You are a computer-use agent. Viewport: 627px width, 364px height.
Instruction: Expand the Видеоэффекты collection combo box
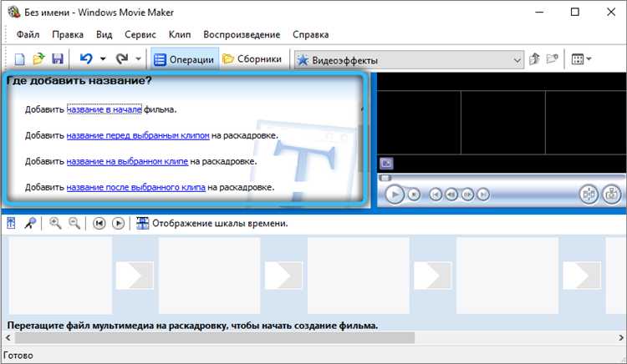409,60
